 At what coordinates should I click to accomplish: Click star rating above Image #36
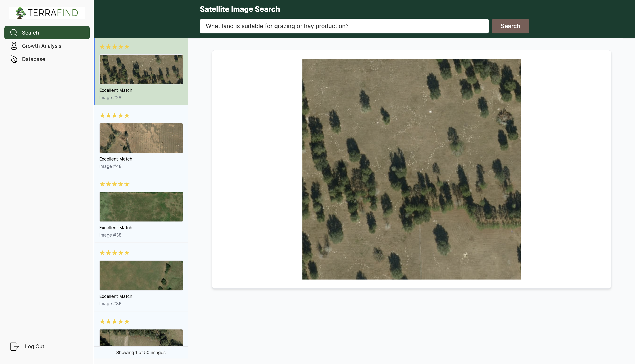click(114, 253)
